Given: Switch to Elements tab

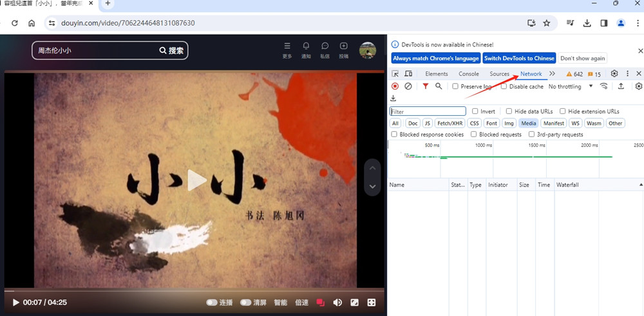Looking at the screenshot, I should (x=437, y=74).
